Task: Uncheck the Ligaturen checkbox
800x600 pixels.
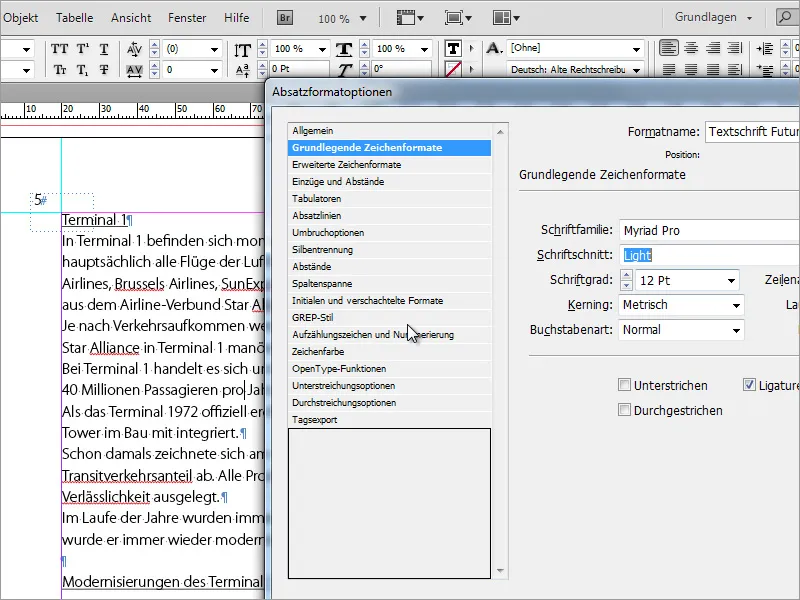Action: pyautogui.click(x=749, y=385)
